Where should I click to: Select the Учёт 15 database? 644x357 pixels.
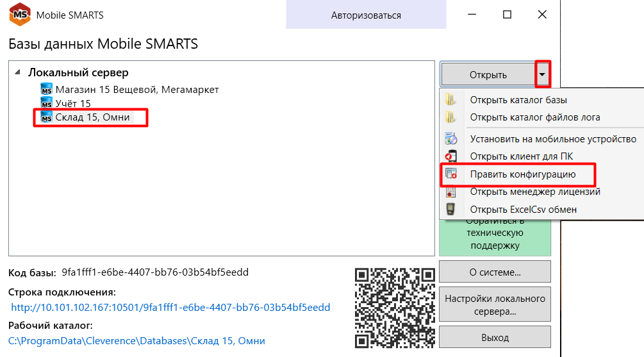[73, 103]
